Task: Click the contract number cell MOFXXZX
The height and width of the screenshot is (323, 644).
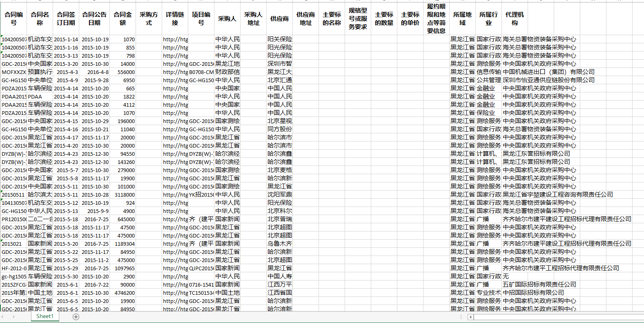Action: pos(14,72)
